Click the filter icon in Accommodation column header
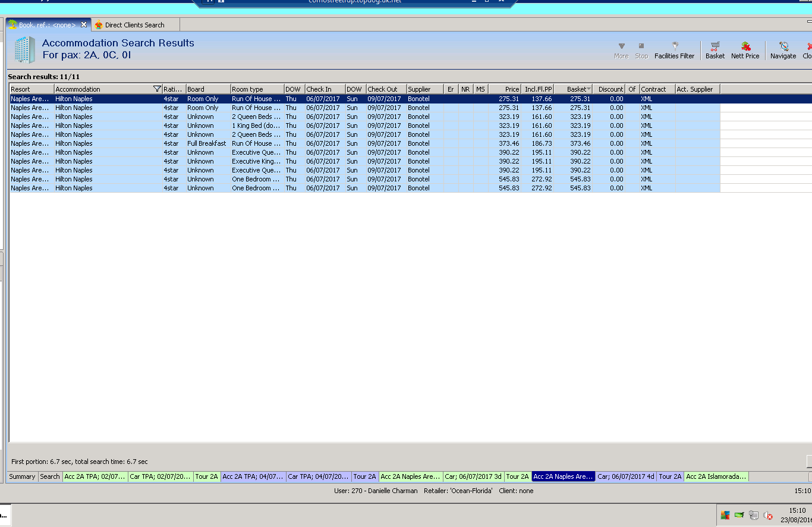This screenshot has height=527, width=812. coord(157,89)
